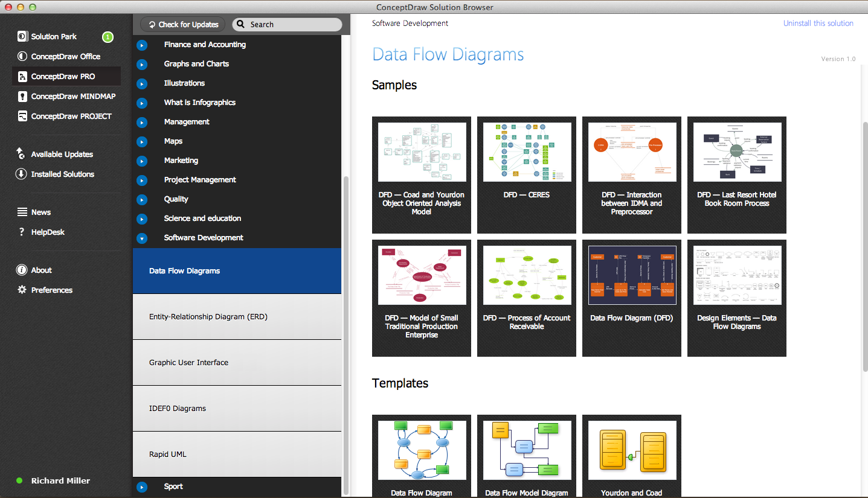Select the Data Flow Diagrams solution

(x=237, y=271)
